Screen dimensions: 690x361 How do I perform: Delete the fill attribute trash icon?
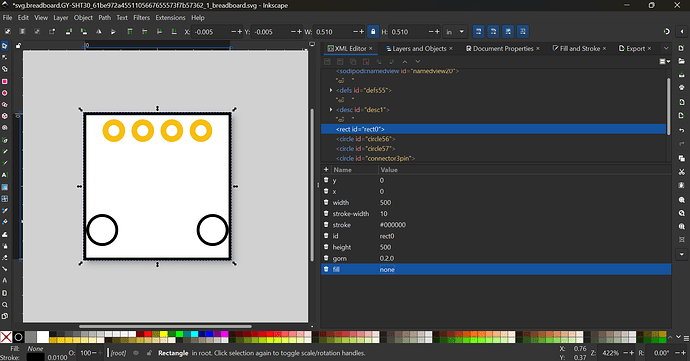[x=326, y=269]
